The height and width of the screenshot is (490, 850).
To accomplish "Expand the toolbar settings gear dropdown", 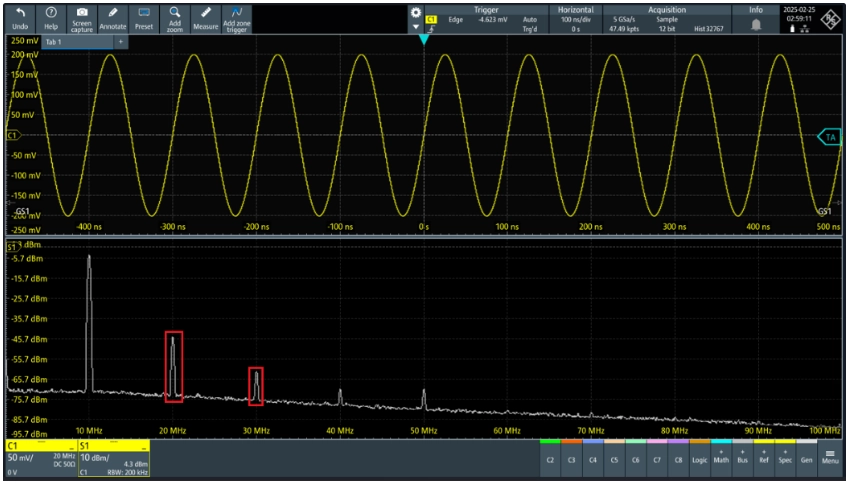I will [416, 17].
